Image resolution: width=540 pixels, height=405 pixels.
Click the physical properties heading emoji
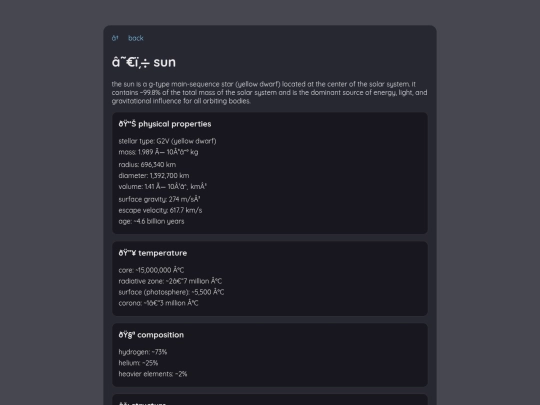(127, 124)
